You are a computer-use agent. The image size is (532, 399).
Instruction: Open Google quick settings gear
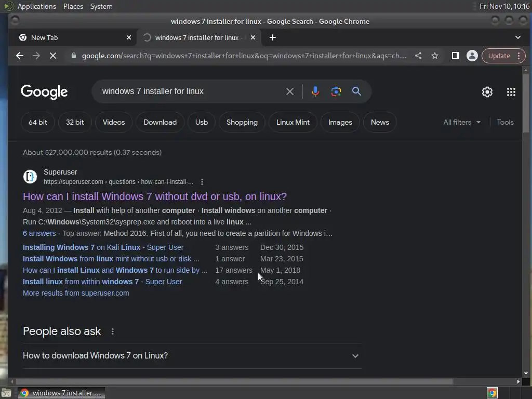[x=487, y=92]
